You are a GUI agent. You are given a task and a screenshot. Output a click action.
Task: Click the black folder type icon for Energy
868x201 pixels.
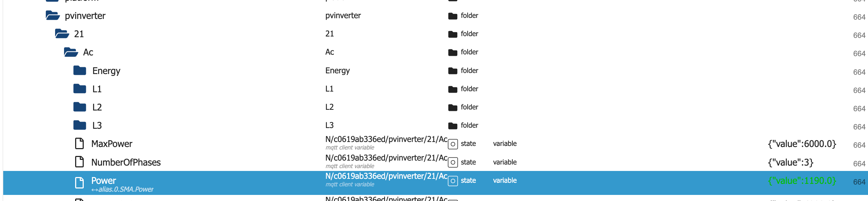pos(453,71)
